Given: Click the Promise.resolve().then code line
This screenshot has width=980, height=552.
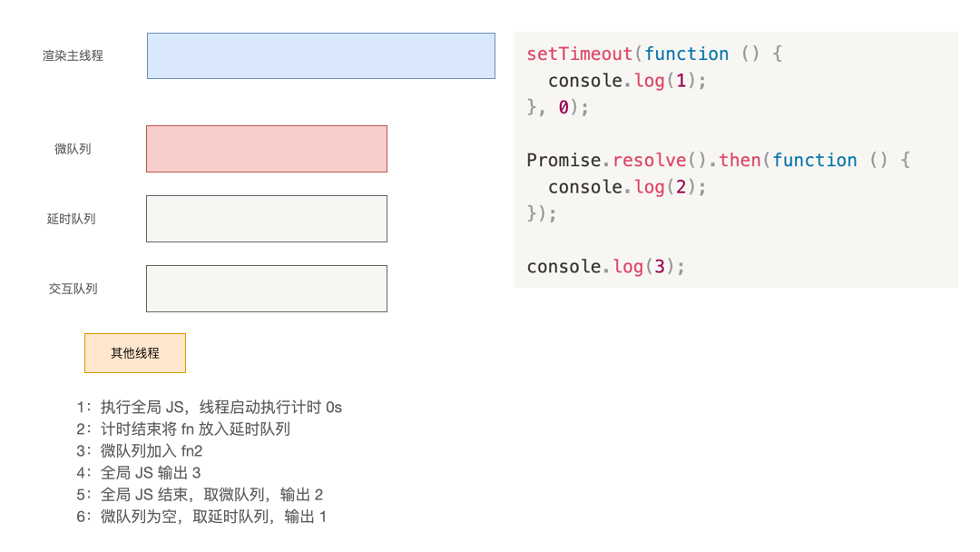Looking at the screenshot, I should point(719,160).
